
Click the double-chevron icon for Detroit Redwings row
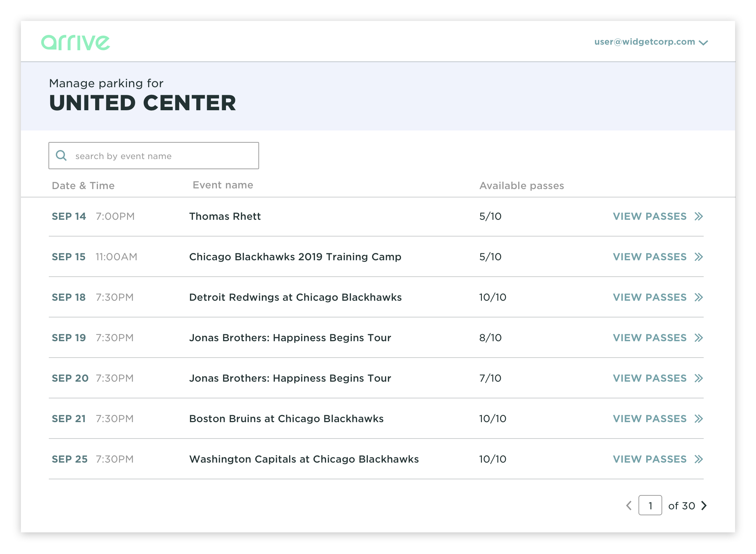click(x=698, y=297)
